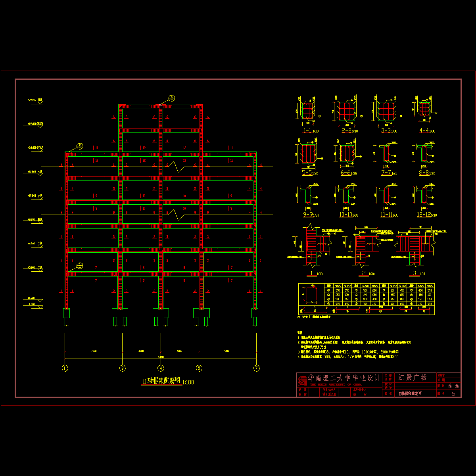Click the 4-4 column cross-section detail
Viewport: 476px width, 476px height.
coord(424,108)
